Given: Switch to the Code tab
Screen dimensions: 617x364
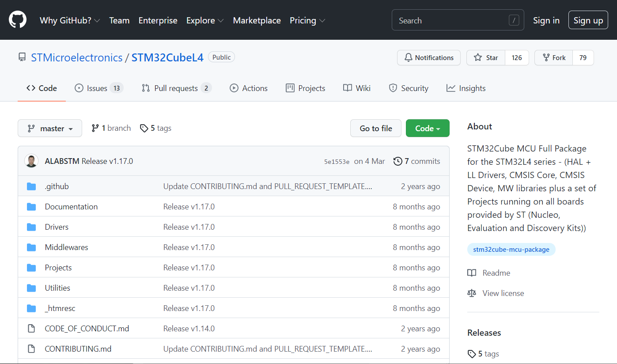Looking at the screenshot, I should pyautogui.click(x=42, y=88).
